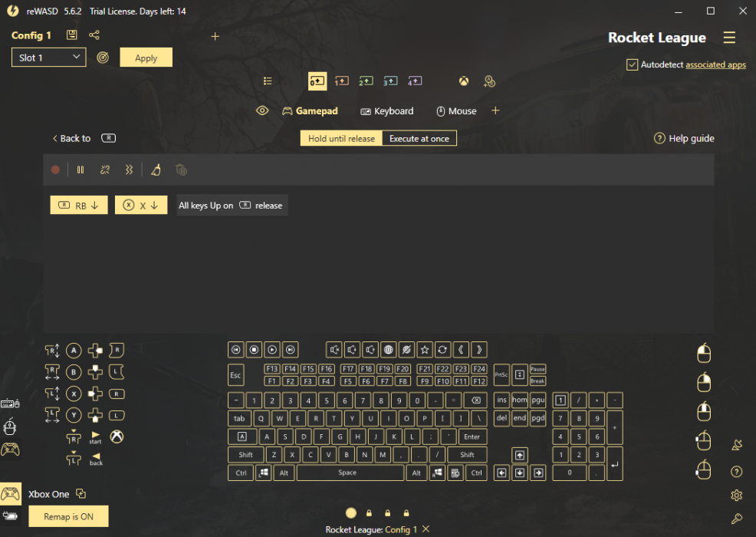The image size is (756, 537).
Task: Add play/pause media key
Action: tap(272, 349)
